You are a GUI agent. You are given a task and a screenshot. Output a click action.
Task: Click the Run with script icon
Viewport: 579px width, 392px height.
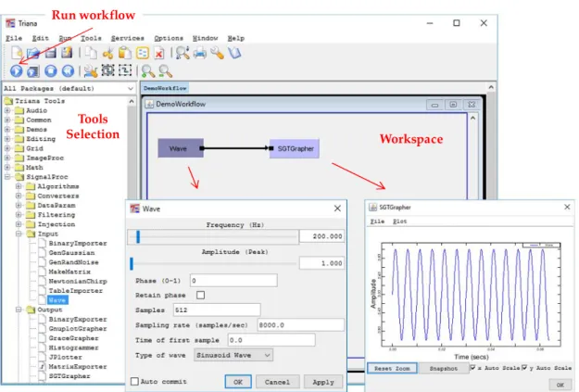33,71
